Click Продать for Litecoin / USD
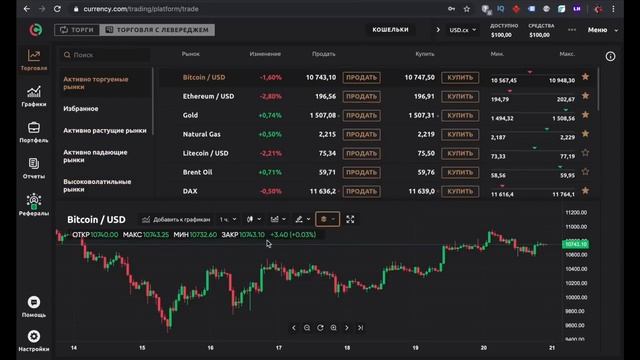The height and width of the screenshot is (360, 640). coord(362,153)
